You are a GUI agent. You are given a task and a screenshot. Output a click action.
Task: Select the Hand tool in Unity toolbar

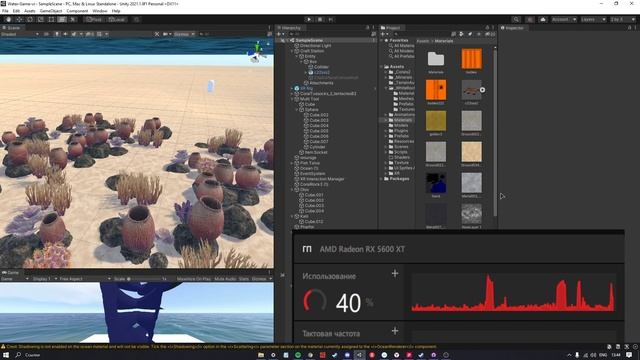8,19
